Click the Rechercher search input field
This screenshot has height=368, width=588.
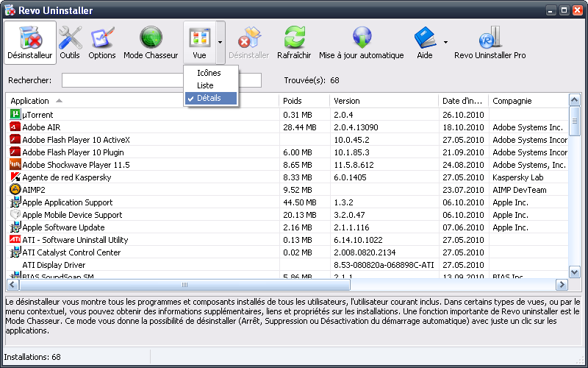(x=162, y=80)
